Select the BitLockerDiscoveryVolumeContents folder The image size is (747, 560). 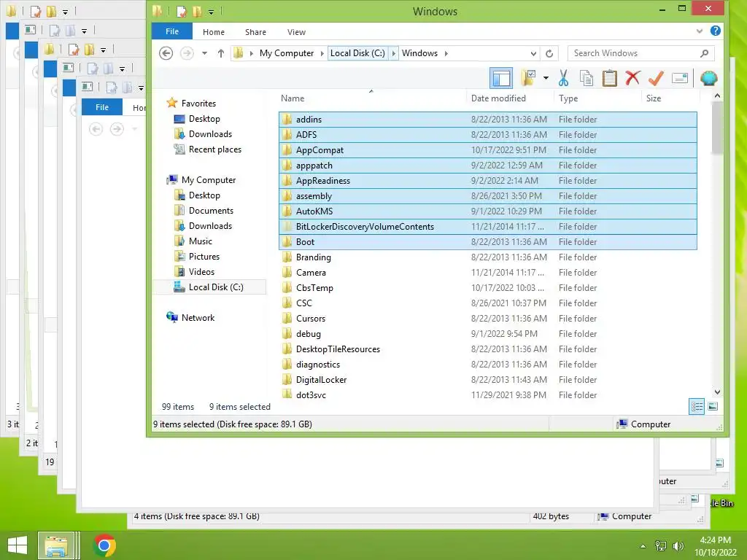click(488, 227)
